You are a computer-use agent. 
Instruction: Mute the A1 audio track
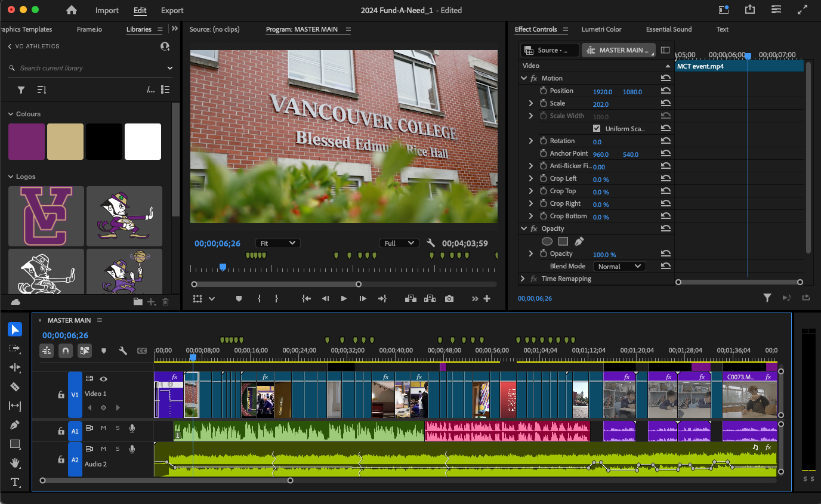click(103, 428)
